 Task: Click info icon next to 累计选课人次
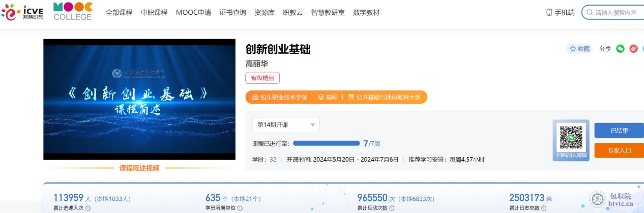[88, 208]
